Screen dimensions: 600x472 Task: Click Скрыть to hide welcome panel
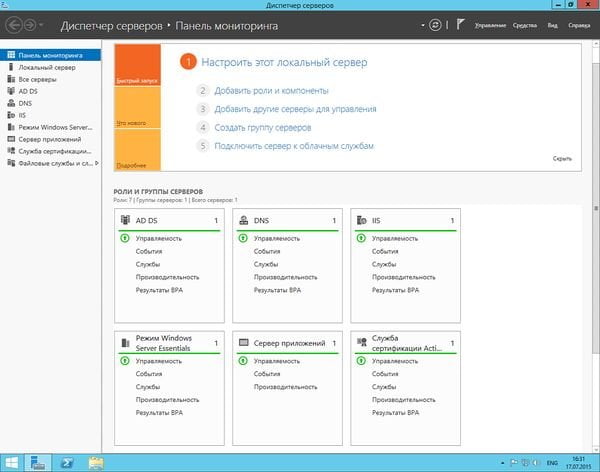562,158
